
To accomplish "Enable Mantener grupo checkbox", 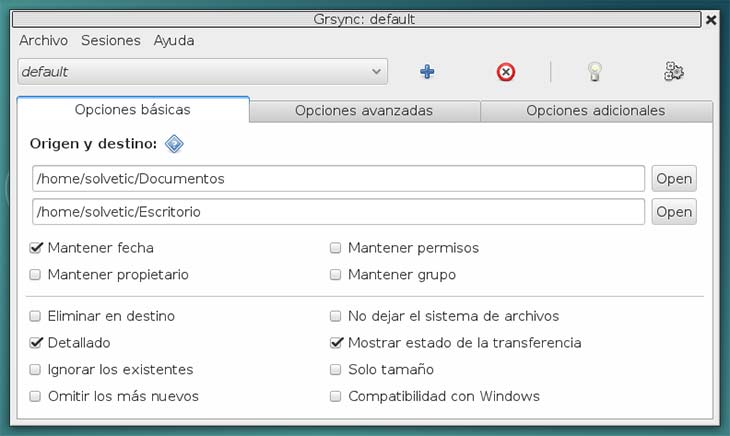I will [335, 275].
